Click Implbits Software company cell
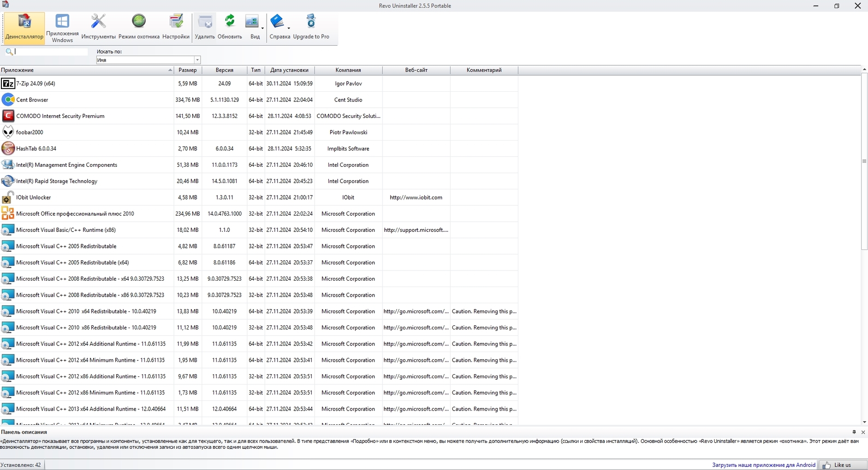The height and width of the screenshot is (470, 868). [x=348, y=148]
